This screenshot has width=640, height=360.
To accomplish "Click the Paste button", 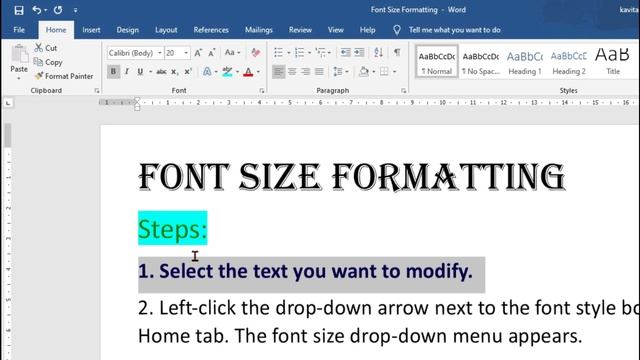I will coord(19,61).
